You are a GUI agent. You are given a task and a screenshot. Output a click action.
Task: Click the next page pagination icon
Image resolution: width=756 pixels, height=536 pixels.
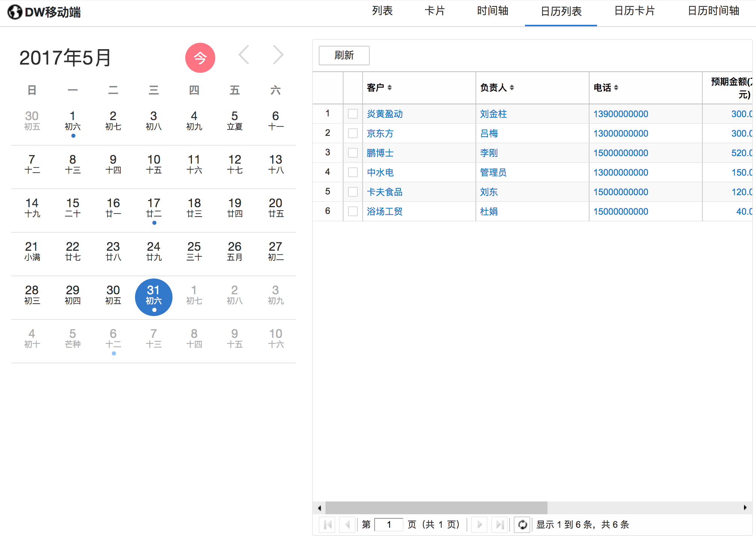tap(479, 524)
